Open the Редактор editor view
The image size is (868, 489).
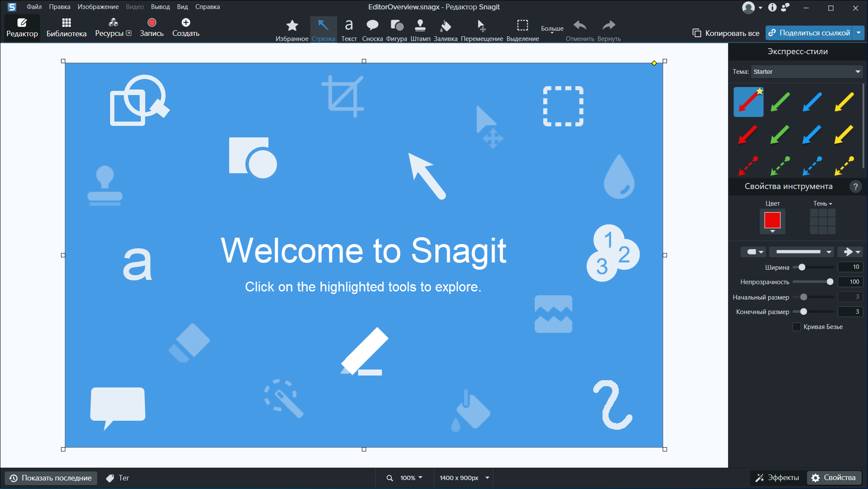click(x=22, y=28)
